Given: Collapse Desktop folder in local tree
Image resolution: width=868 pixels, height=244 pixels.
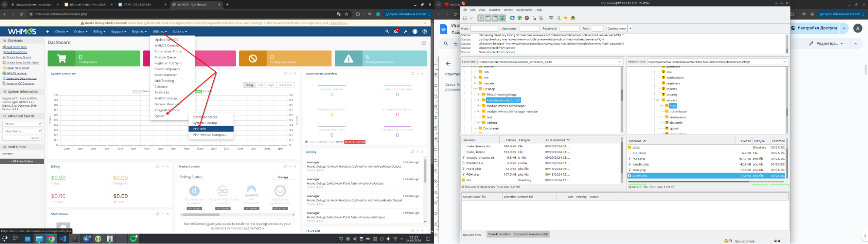Looking at the screenshot, I should (x=475, y=89).
